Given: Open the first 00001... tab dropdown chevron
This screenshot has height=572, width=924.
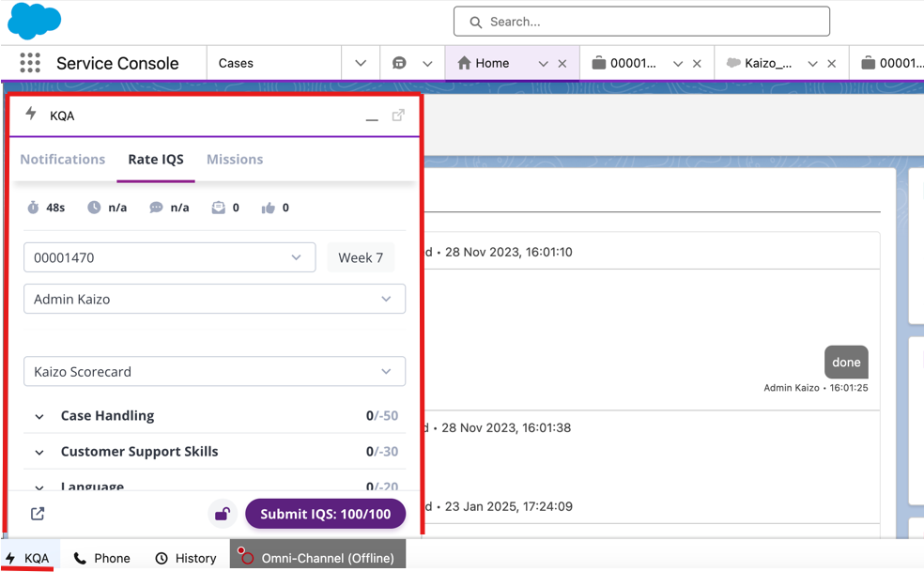Looking at the screenshot, I should coord(678,64).
